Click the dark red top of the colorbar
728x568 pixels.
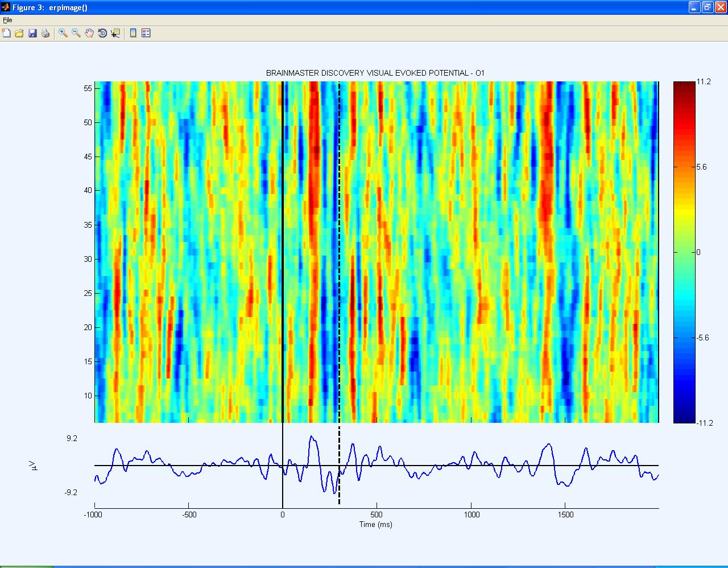coord(684,87)
